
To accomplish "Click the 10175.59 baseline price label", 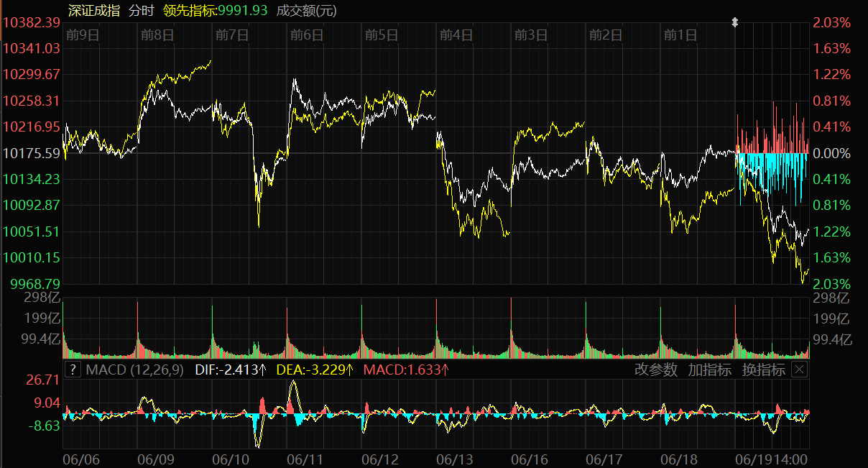I will coord(31,153).
